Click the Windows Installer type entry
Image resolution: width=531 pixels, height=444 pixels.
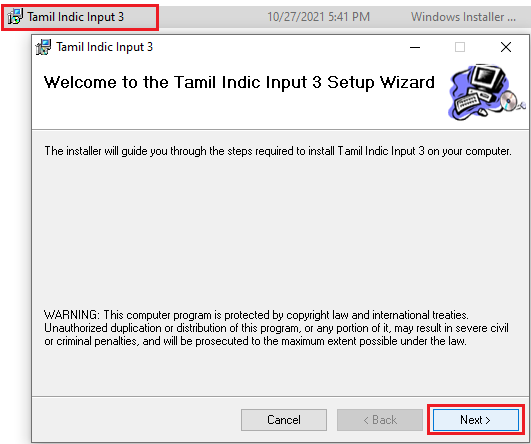(x=463, y=17)
